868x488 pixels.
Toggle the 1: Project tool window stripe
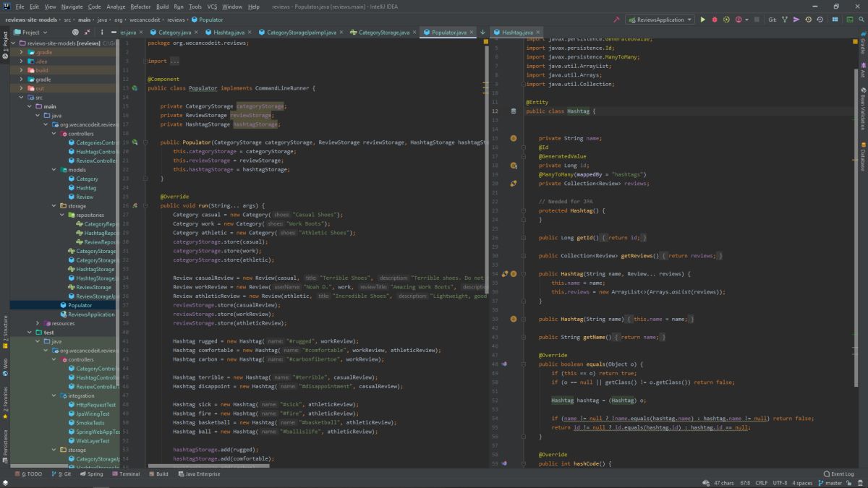pos(4,45)
